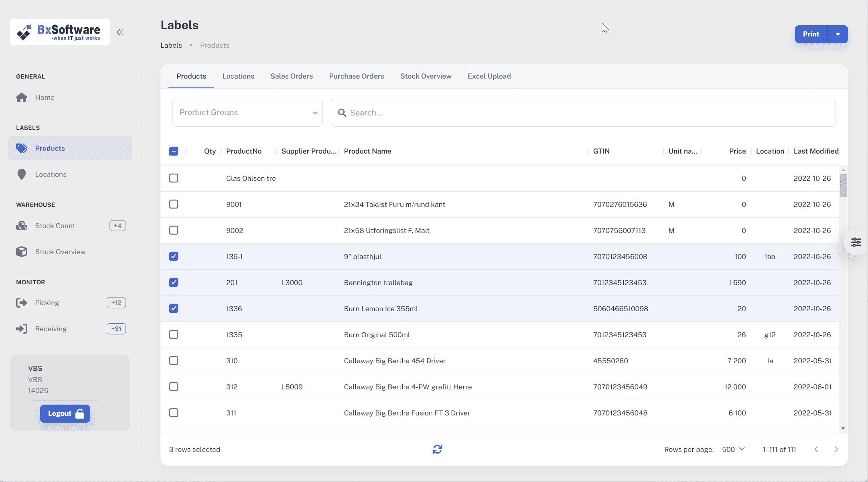The image size is (868, 482).
Task: Uncheck the Bennington trallebag row checkbox
Action: (x=174, y=282)
